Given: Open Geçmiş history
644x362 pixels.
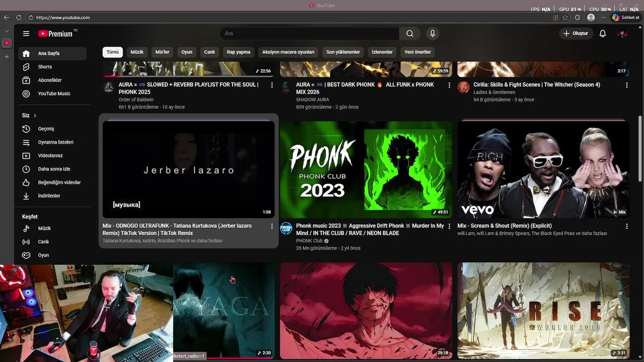Looking at the screenshot, I should tap(52, 129).
